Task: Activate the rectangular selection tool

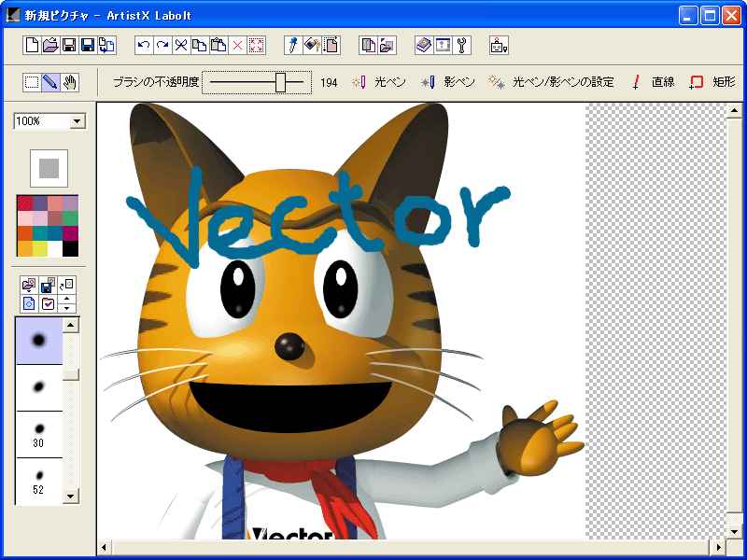Action: 32,82
